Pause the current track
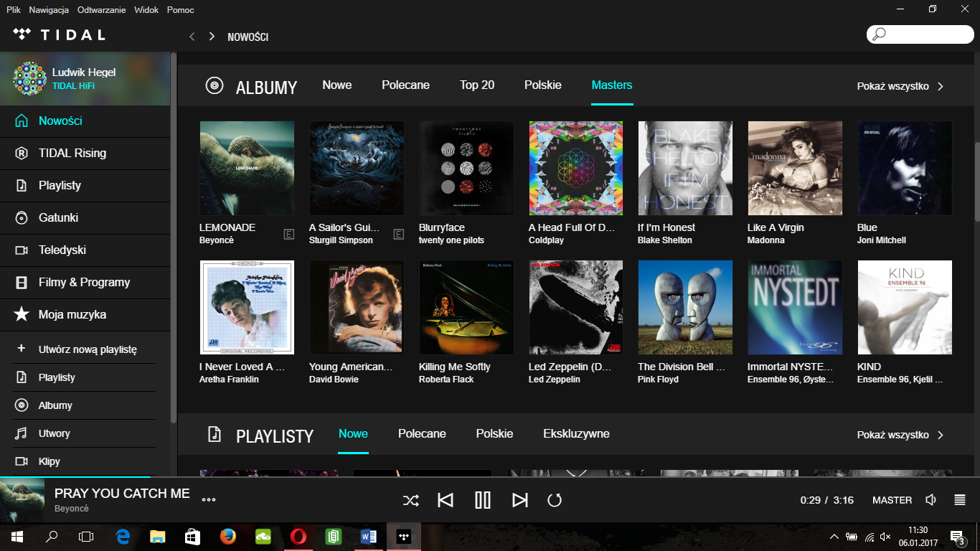 483,500
